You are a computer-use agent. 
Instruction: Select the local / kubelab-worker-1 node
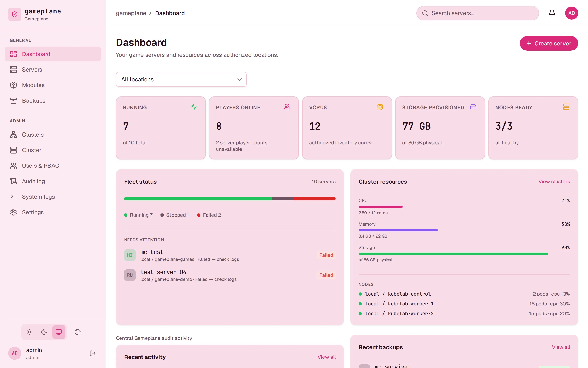[464, 304]
